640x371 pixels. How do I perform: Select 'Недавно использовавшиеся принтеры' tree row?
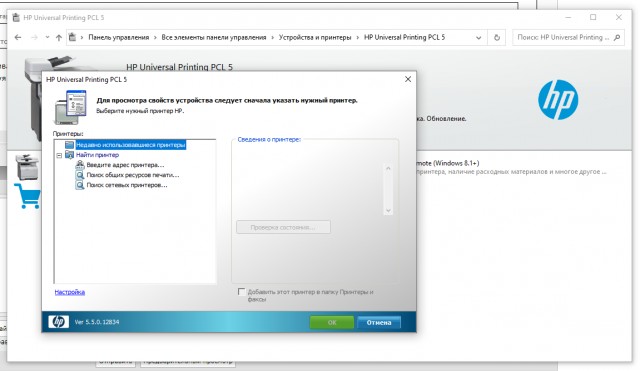(131, 145)
